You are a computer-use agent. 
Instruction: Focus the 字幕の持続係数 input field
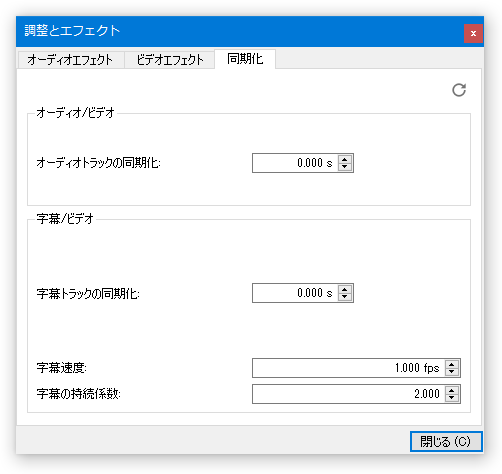click(349, 394)
